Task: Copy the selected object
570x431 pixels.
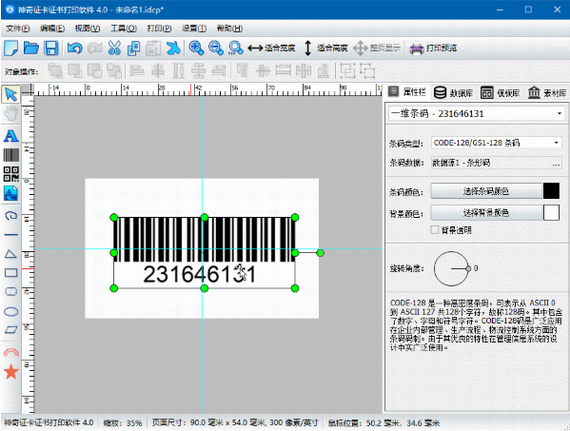Action: coord(134,48)
